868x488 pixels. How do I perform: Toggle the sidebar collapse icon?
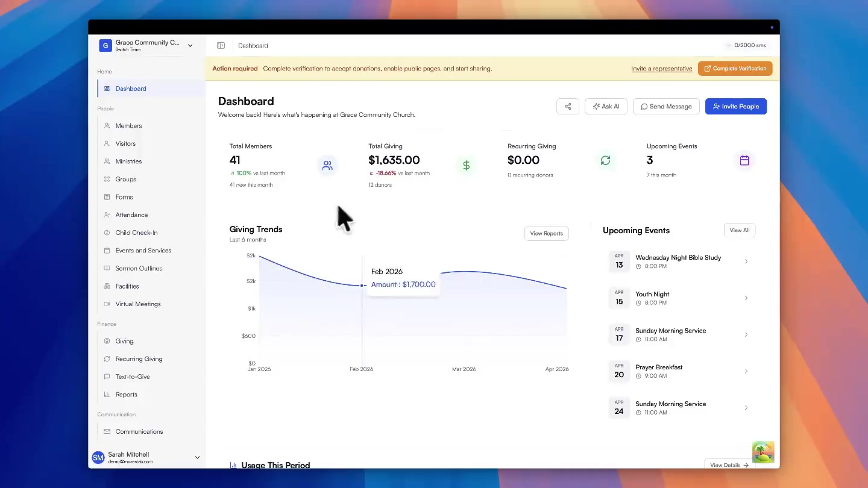click(x=221, y=46)
